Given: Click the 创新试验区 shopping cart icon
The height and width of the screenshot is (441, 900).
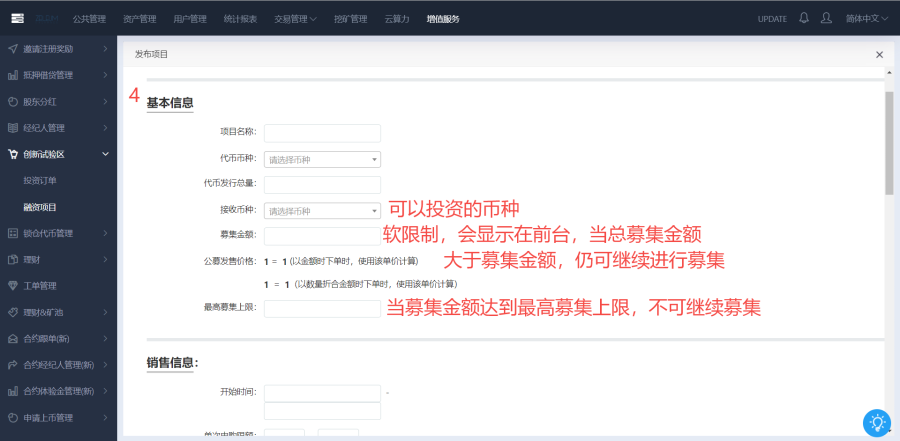Looking at the screenshot, I should tap(13, 154).
